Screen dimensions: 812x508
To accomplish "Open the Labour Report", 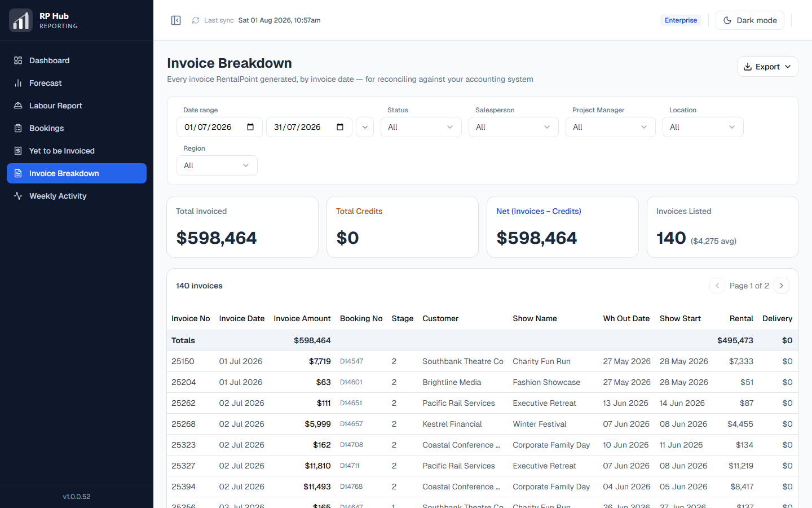I will (77, 106).
